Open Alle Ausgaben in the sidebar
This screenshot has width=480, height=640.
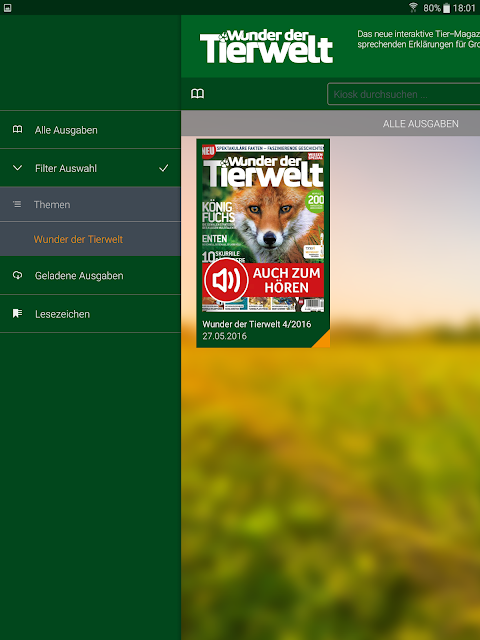coord(90,130)
